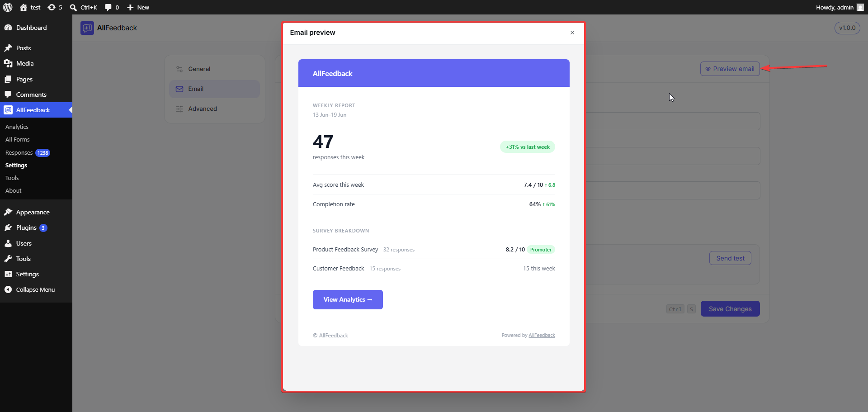Click the AllFeedback sidebar menu icon
Viewport: 868px width, 412px height.
[x=8, y=110]
